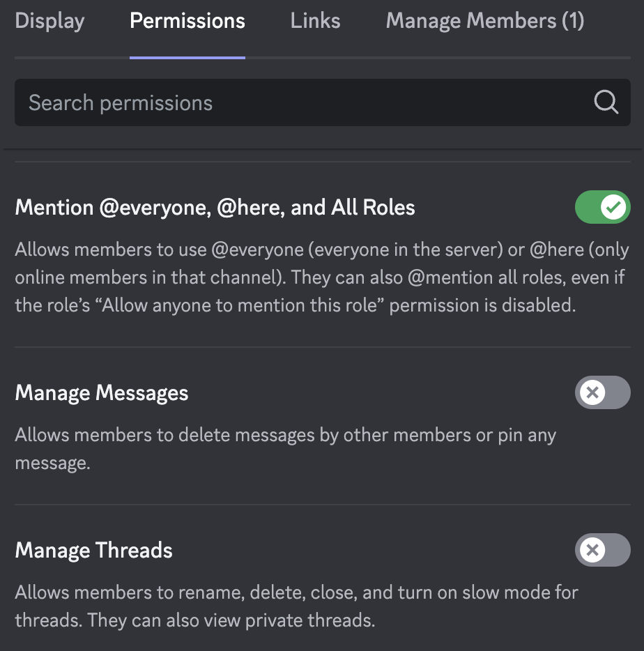This screenshot has width=644, height=651.
Task: Click the X knob icon beside Manage Messages
Action: click(x=592, y=392)
